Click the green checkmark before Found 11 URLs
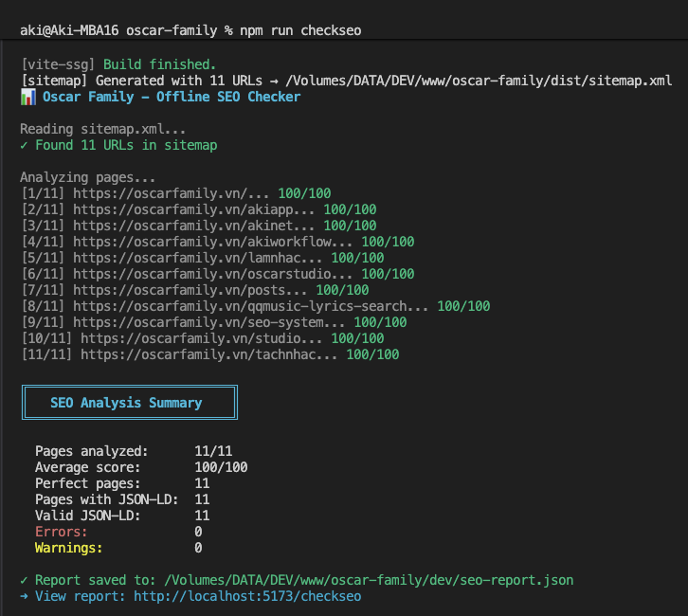This screenshot has width=688, height=616. tap(24, 145)
